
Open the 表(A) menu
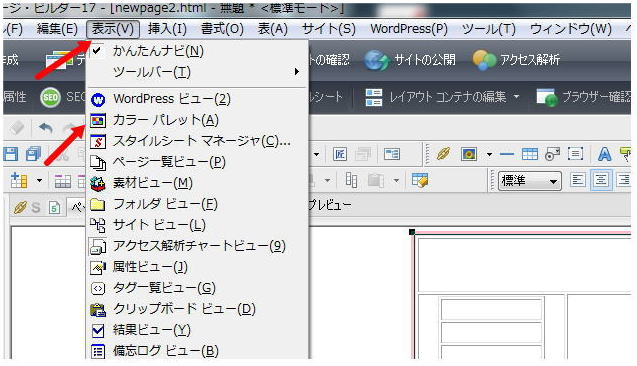coord(273,29)
